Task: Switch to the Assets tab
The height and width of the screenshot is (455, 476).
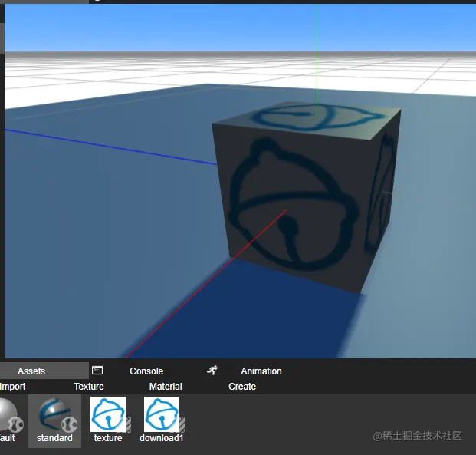Action: pyautogui.click(x=31, y=371)
